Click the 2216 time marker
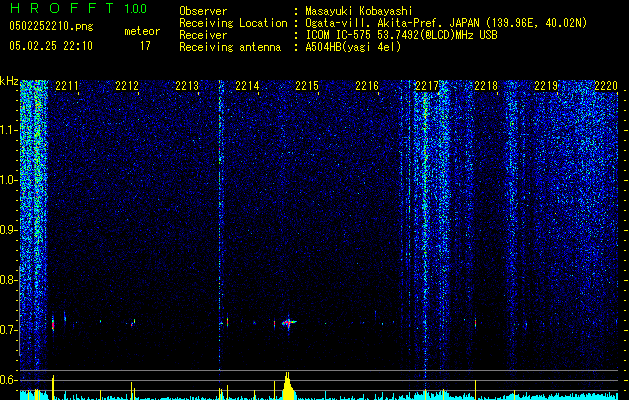Image resolution: width=629 pixels, height=400 pixels. coord(367,85)
